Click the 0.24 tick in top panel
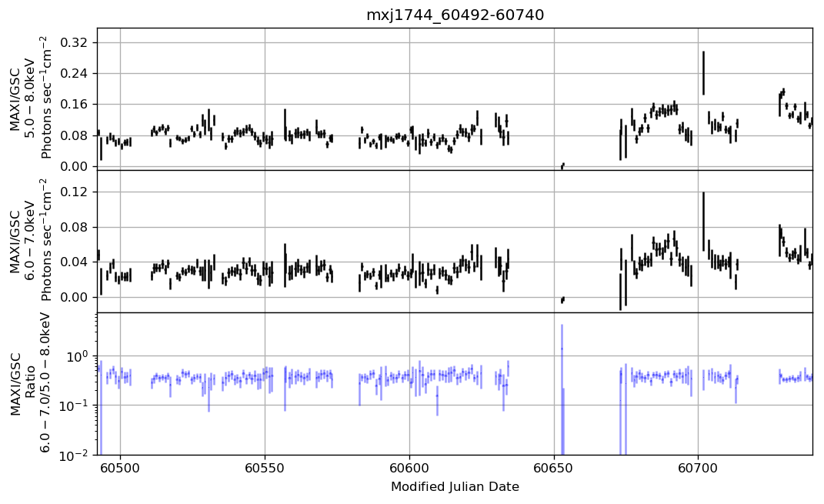The image size is (824, 504). 75,74
